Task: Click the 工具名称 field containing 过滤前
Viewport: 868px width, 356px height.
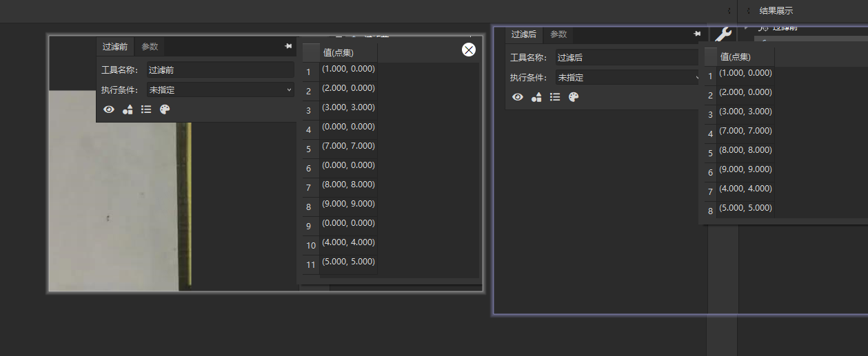Action: tap(220, 70)
